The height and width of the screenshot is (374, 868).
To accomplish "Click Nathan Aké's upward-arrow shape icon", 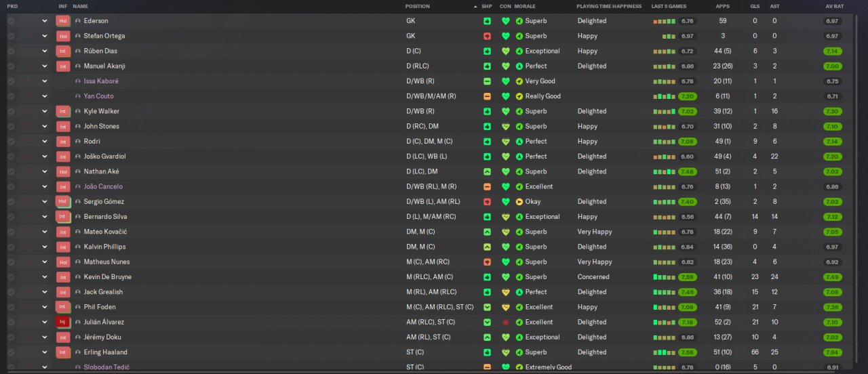I will coord(487,171).
